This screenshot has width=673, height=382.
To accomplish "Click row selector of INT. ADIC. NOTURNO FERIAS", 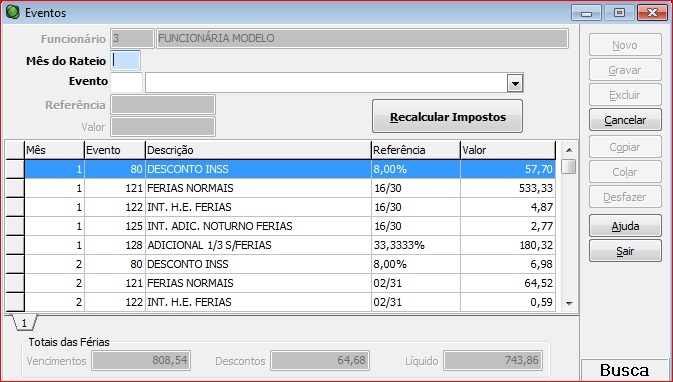I will tap(15, 226).
